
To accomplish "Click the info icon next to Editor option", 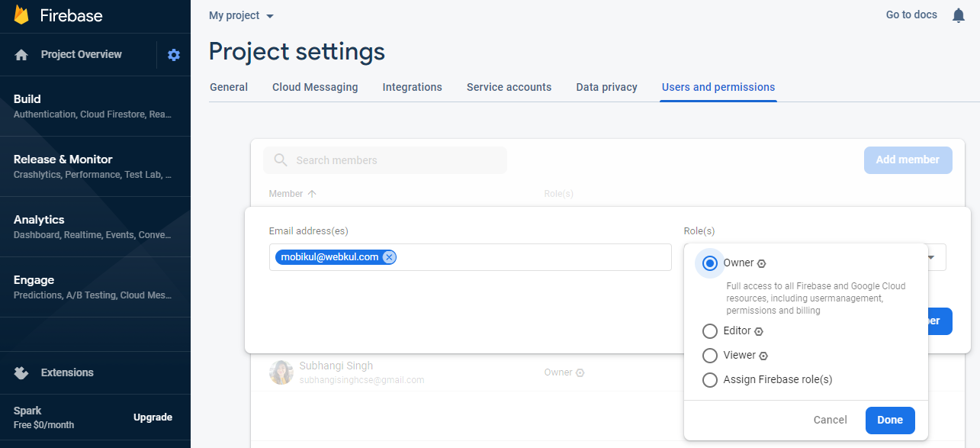I will pos(759,332).
